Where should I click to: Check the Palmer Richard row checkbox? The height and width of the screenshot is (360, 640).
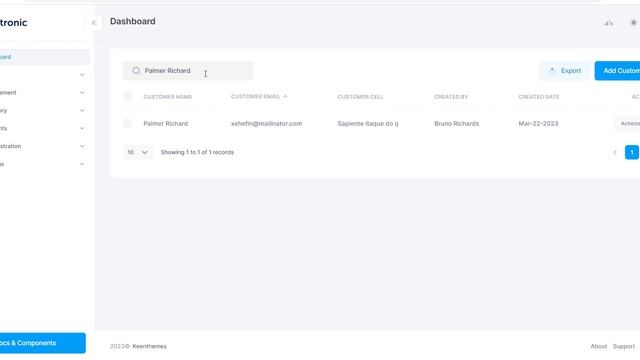pos(127,123)
